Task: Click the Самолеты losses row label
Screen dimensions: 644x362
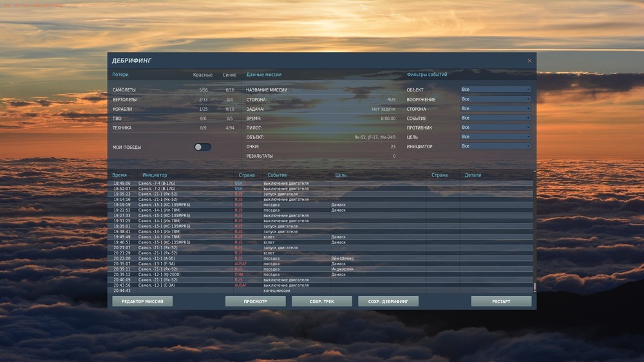Action: tap(124, 90)
